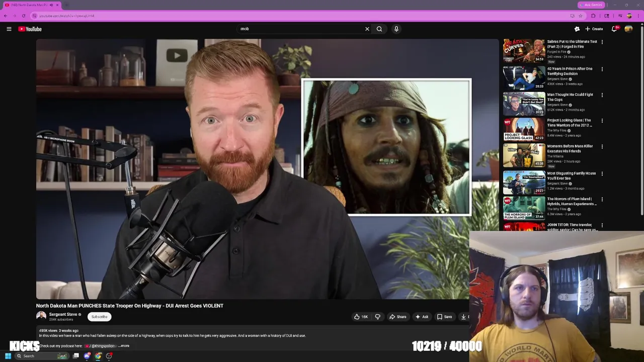Open a new browser tab
The height and width of the screenshot is (362, 644).
66,5
